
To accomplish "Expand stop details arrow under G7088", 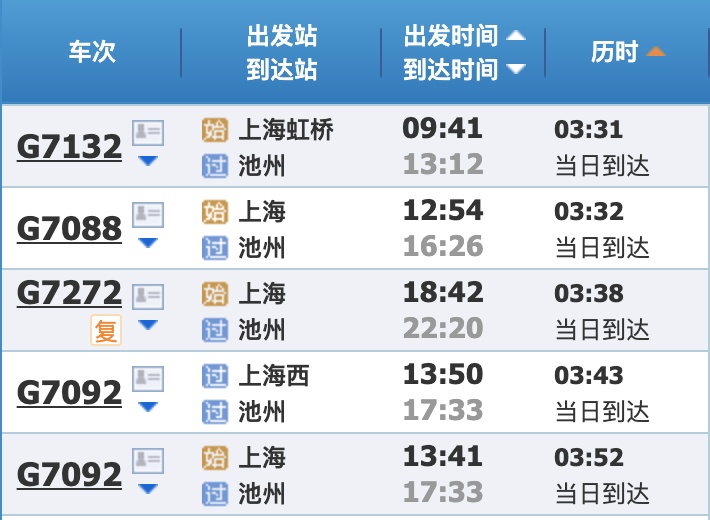I will (x=148, y=243).
